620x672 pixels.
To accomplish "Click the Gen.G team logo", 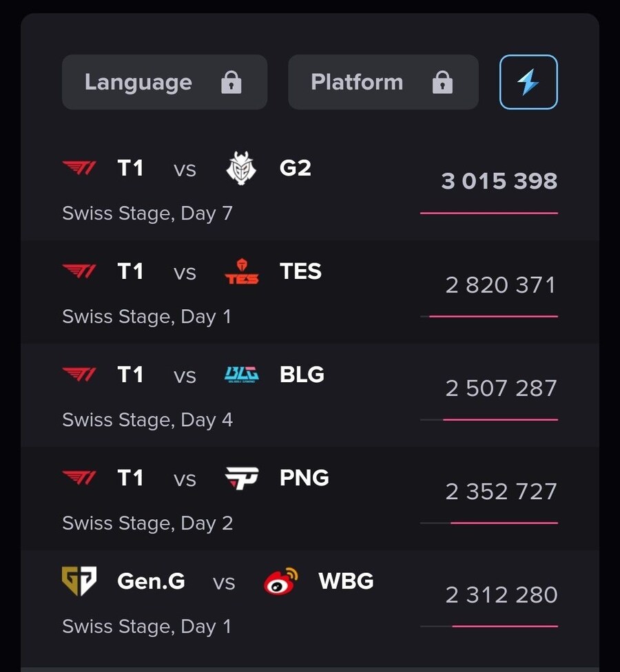I will (x=79, y=581).
